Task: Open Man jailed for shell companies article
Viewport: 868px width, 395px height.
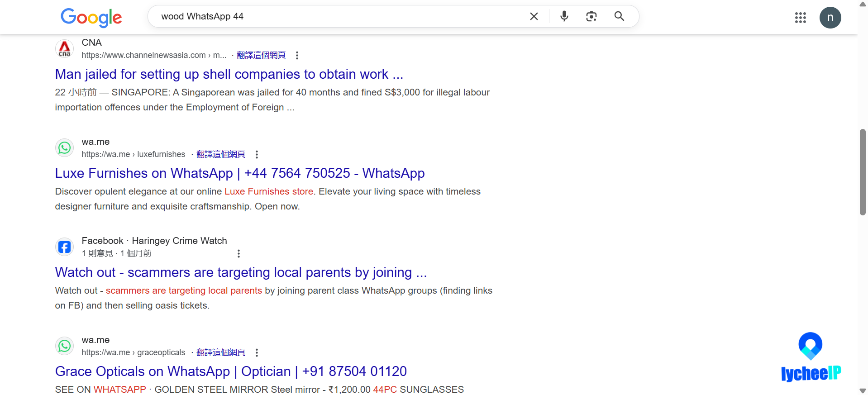Action: tap(229, 74)
